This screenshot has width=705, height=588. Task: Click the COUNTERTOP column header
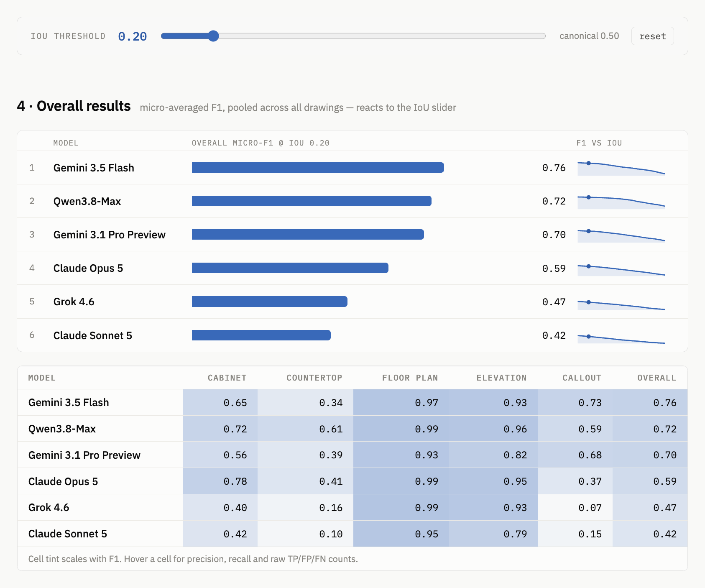tap(314, 378)
